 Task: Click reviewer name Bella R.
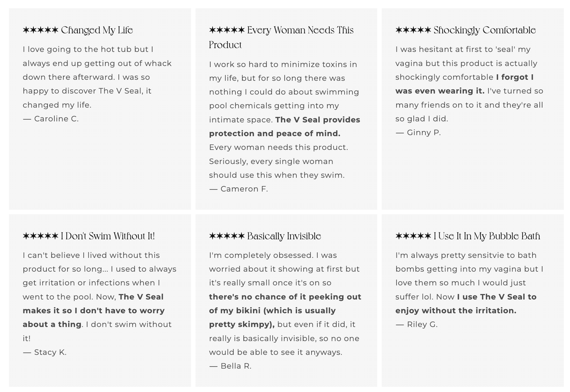pos(236,366)
